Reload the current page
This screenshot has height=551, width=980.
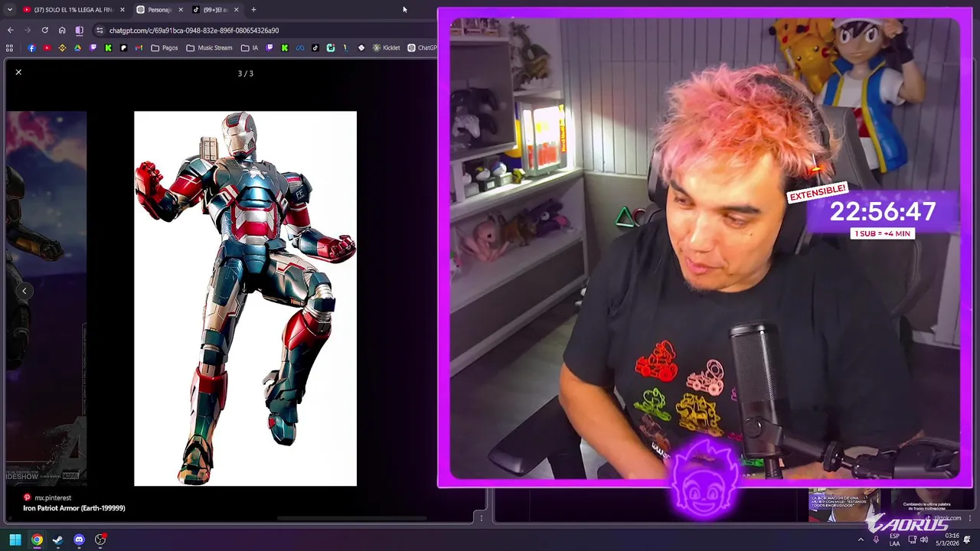45,30
